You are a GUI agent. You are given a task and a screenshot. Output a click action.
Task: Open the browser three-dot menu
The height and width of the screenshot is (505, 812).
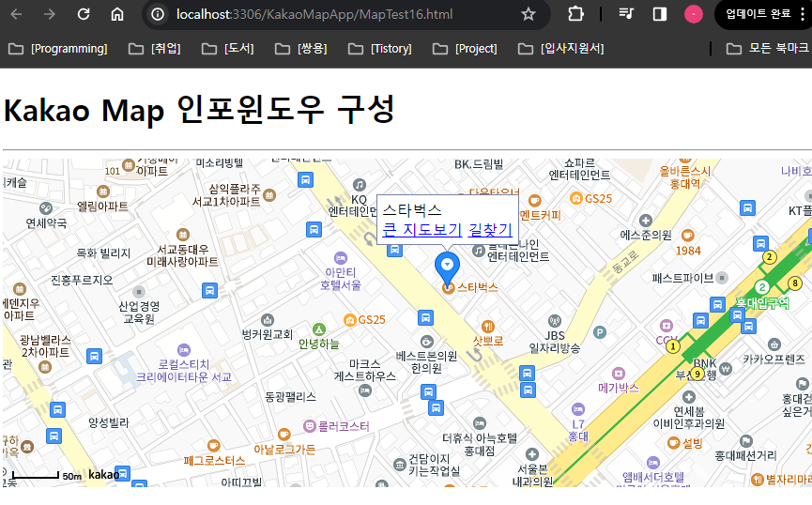[803, 14]
